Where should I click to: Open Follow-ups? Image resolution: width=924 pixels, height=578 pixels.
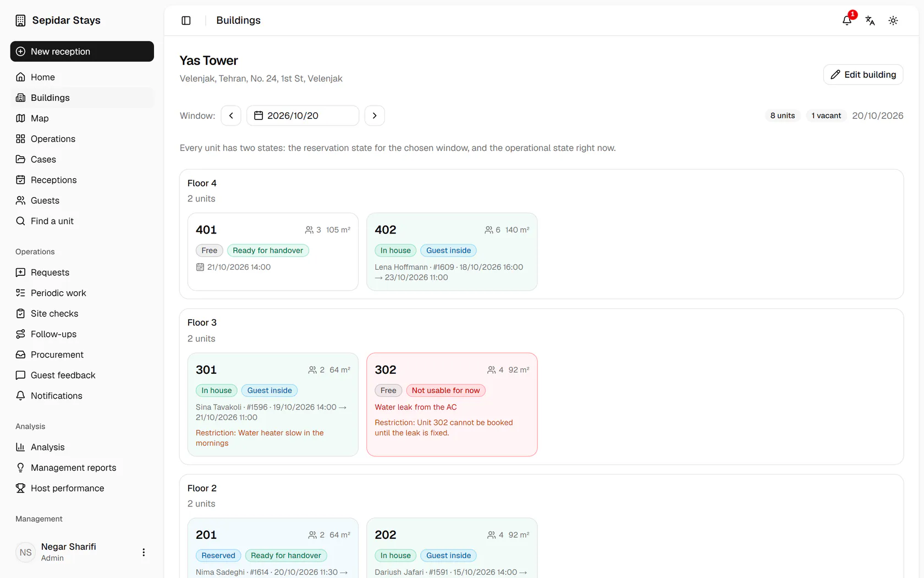82,334
